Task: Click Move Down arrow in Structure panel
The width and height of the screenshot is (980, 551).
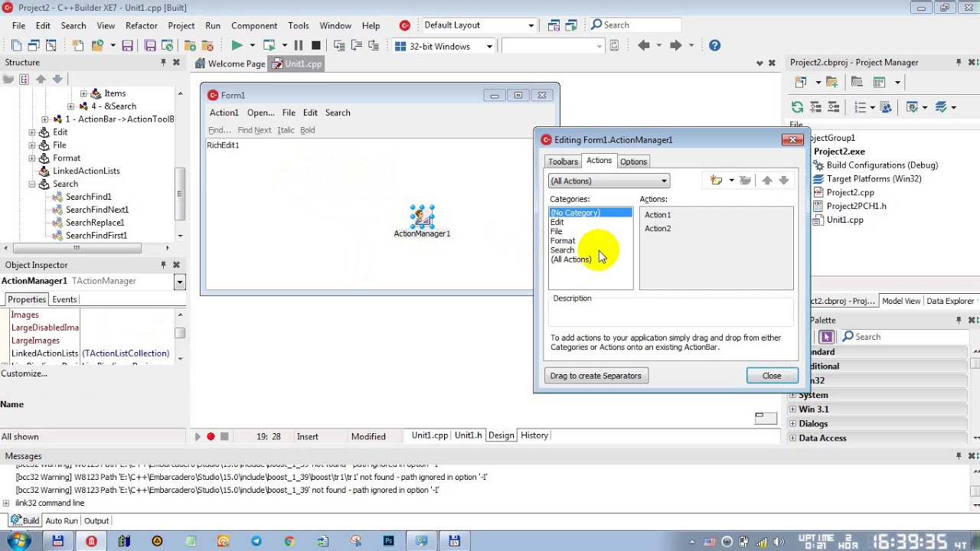Action: pyautogui.click(x=57, y=80)
